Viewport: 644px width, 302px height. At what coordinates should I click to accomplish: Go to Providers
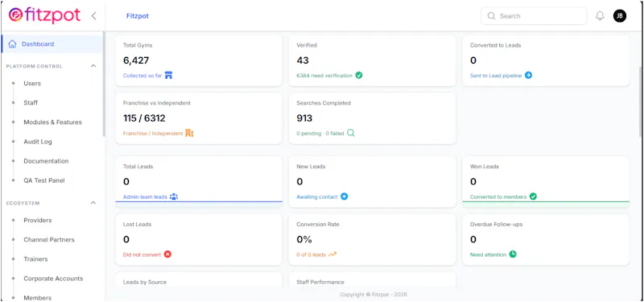pyautogui.click(x=38, y=220)
